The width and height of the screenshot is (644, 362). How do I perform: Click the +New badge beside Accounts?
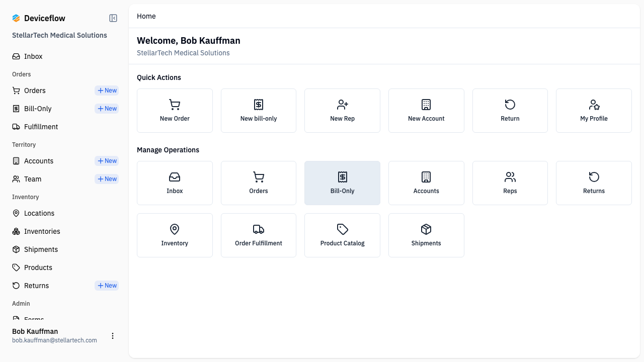click(107, 161)
